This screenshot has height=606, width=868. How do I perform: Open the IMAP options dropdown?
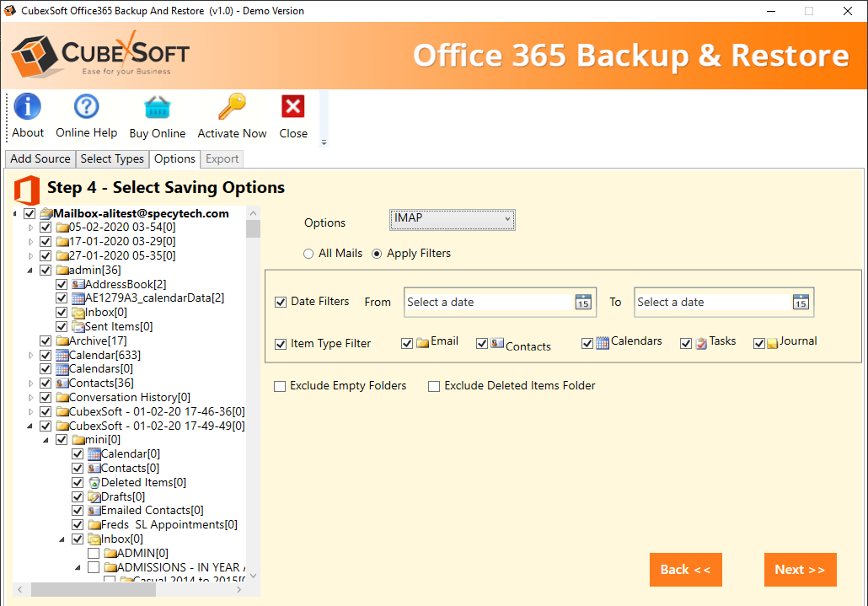point(453,220)
